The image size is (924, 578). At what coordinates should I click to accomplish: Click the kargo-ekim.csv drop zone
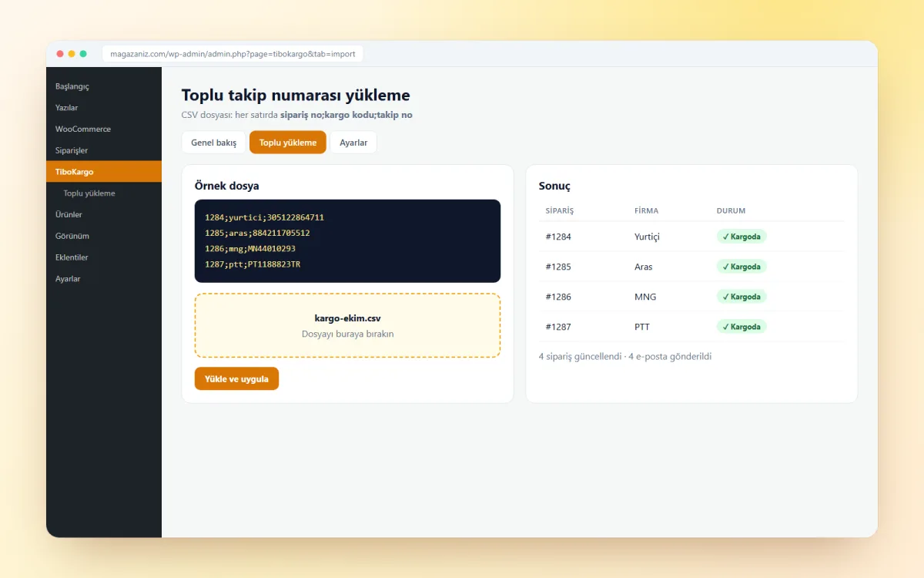click(347, 325)
